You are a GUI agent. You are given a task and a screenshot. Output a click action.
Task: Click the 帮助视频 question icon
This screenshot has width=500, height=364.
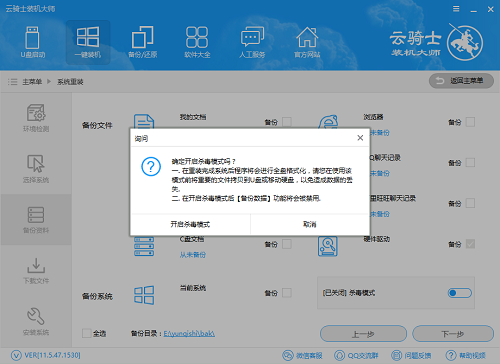pos(451,356)
